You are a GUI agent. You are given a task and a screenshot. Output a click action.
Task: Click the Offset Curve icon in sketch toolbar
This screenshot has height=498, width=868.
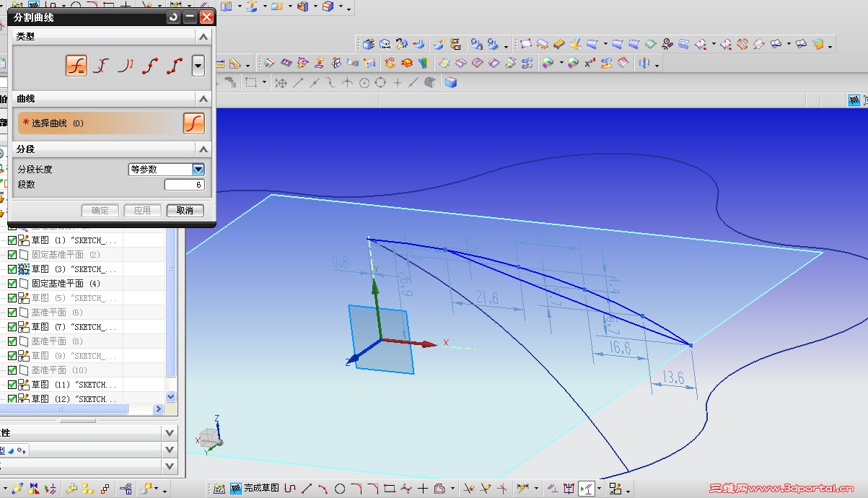click(x=439, y=489)
